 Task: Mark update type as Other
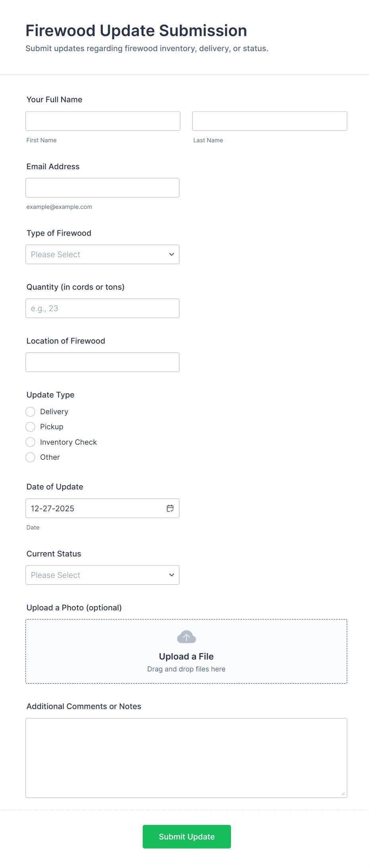coord(31,457)
